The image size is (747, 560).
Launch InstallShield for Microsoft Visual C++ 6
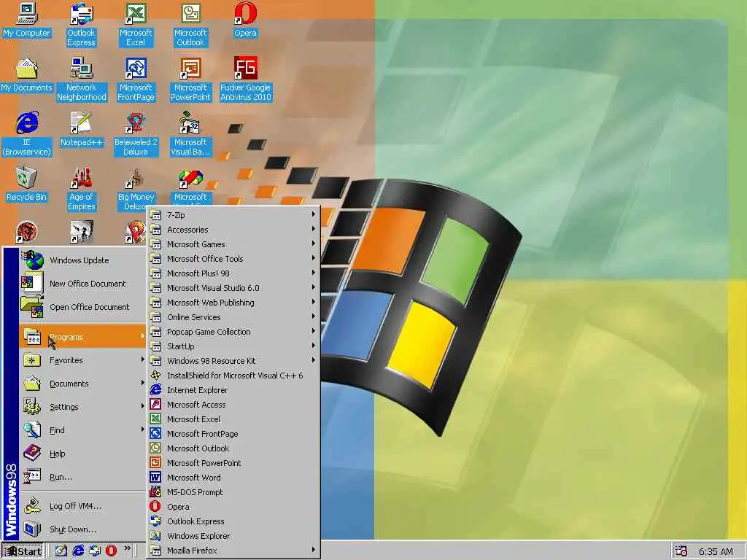(233, 376)
